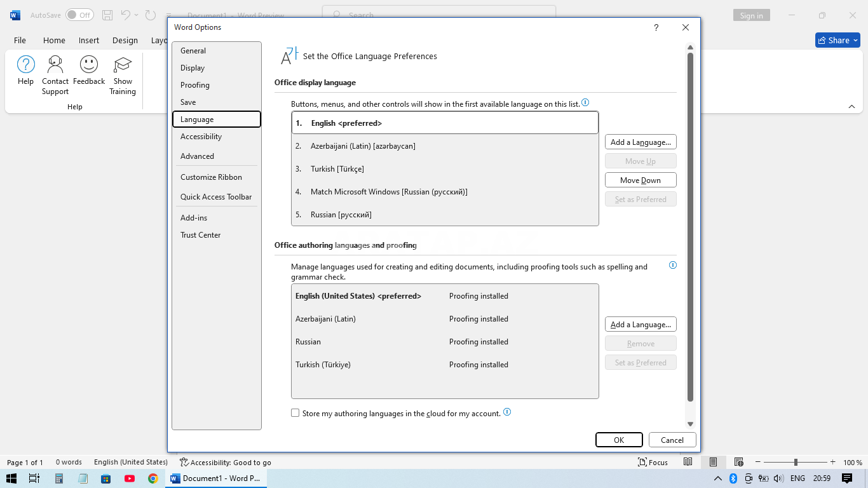Click the Move Down button
This screenshot has height=488, width=868.
pos(641,180)
